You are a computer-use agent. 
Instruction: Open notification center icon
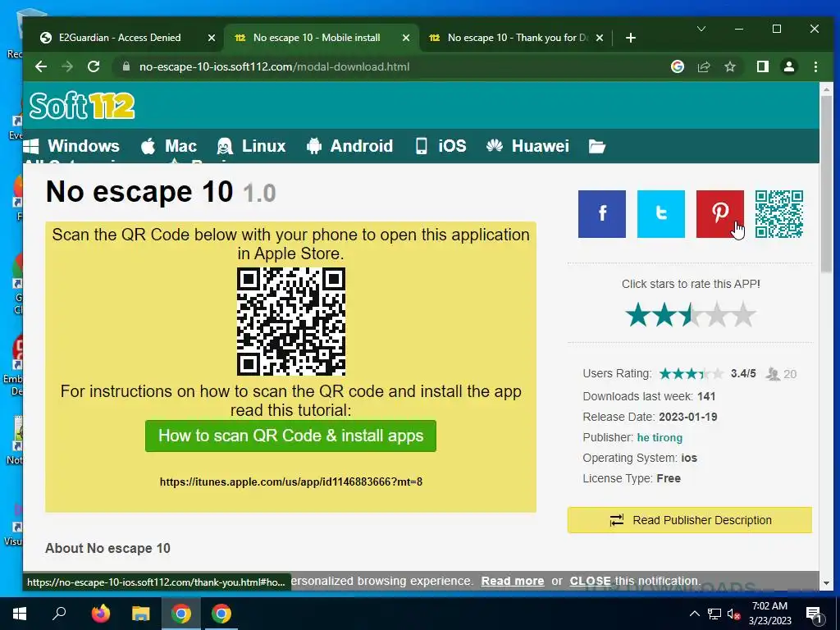[x=814, y=614]
